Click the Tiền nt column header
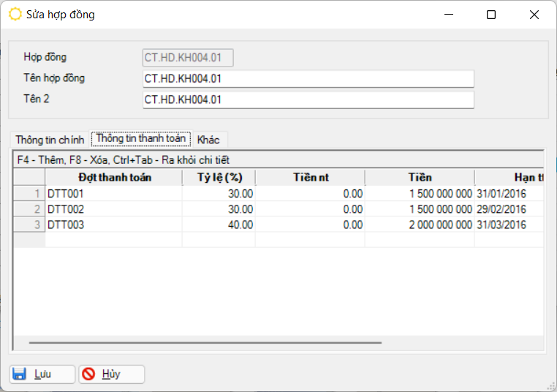 (x=311, y=178)
